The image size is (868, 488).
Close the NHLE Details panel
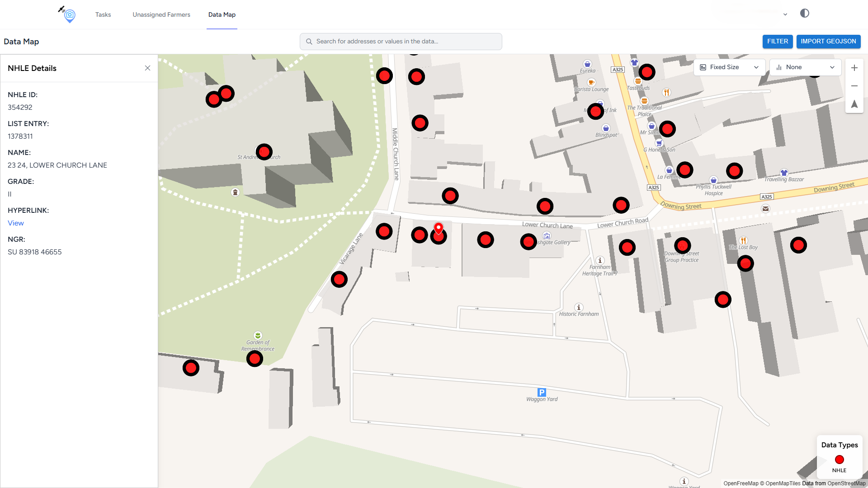(x=147, y=68)
